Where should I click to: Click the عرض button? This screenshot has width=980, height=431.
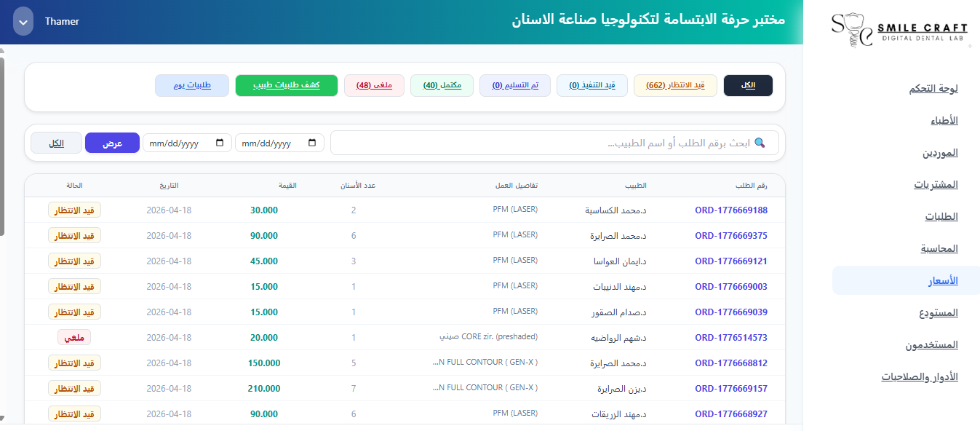tap(112, 143)
